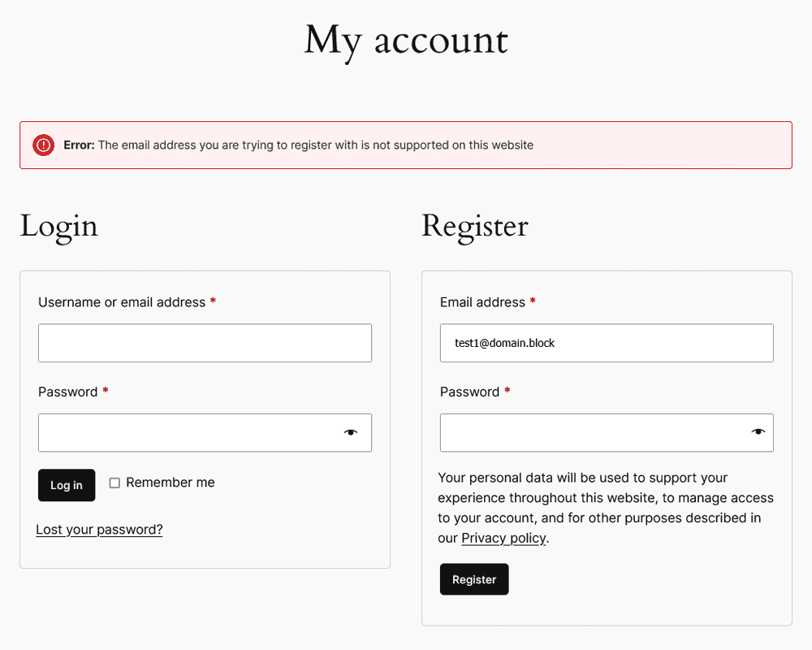Viewport: 812px width, 650px height.
Task: Click the My account page heading
Action: click(406, 41)
